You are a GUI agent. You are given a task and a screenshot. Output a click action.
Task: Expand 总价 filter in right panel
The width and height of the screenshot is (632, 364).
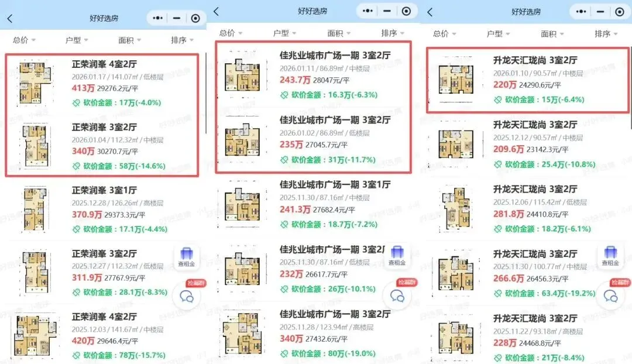point(444,34)
